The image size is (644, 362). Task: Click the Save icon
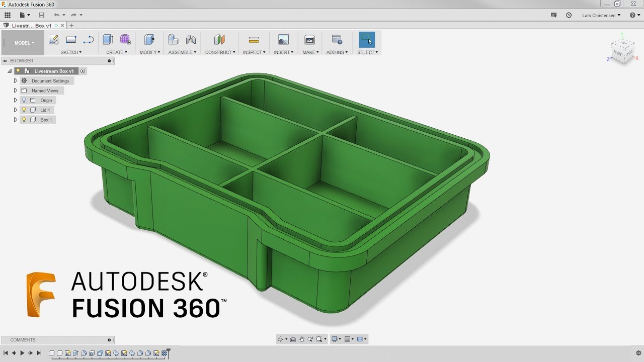coord(41,15)
